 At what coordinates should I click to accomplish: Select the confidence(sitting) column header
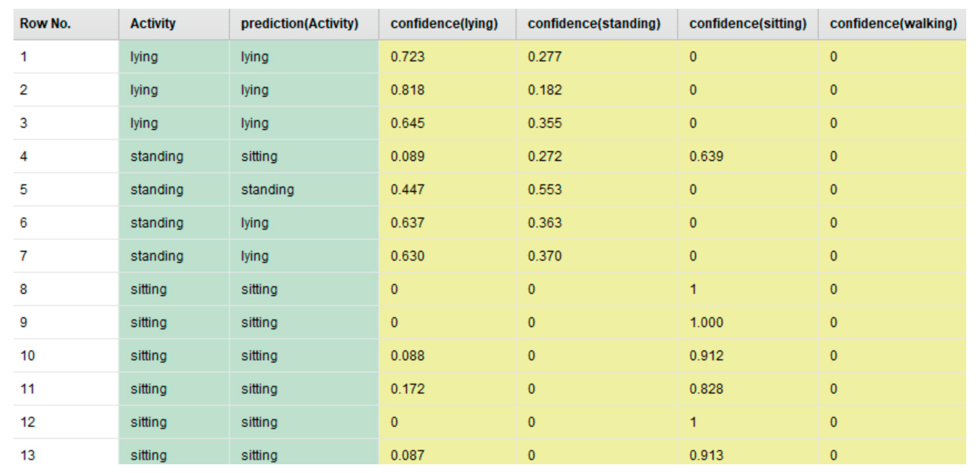(x=748, y=24)
